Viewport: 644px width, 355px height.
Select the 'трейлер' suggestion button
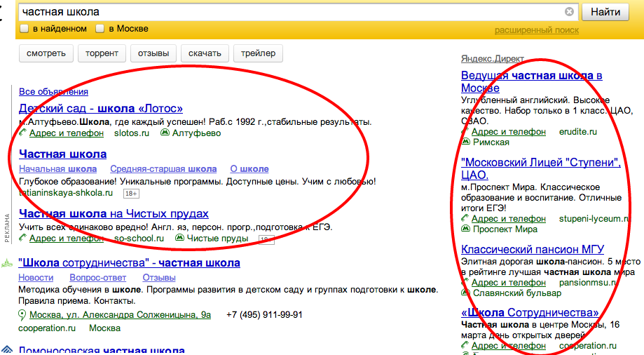pyautogui.click(x=258, y=53)
